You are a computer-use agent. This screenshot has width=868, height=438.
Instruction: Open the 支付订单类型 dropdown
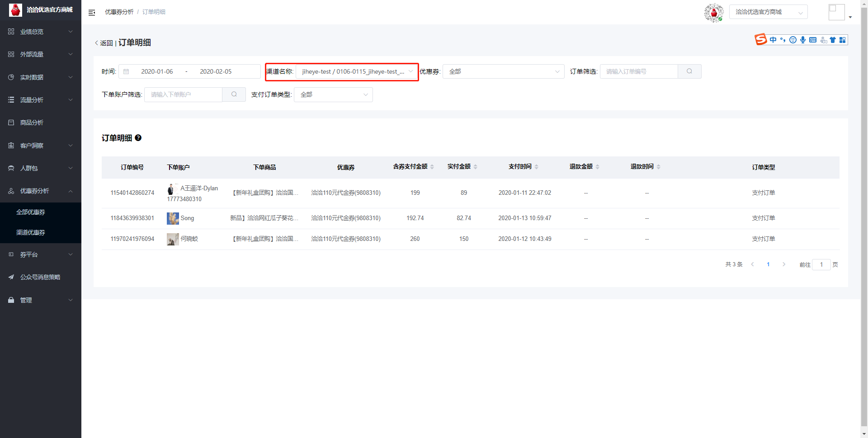[333, 94]
